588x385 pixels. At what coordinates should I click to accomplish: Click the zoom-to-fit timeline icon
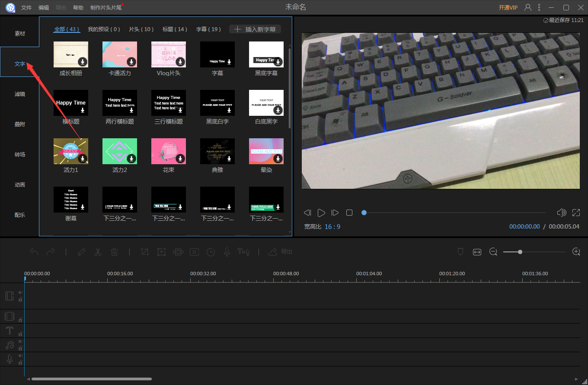(477, 252)
